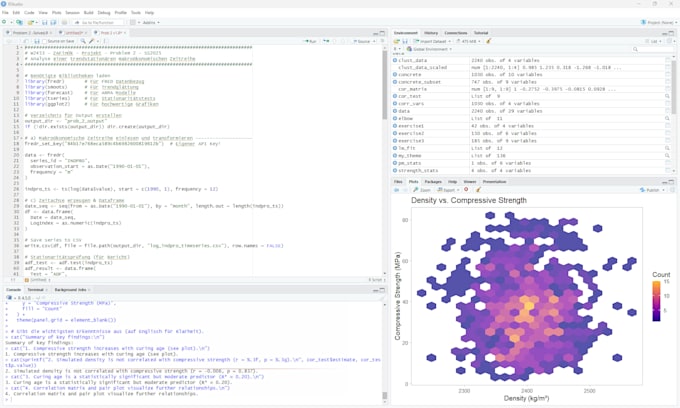
Task: Expand the lm_fit list entry
Action: pos(395,148)
